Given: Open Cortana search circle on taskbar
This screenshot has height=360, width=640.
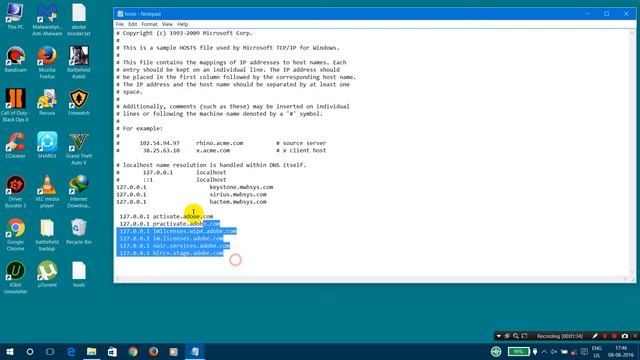Looking at the screenshot, I should pos(30,351).
